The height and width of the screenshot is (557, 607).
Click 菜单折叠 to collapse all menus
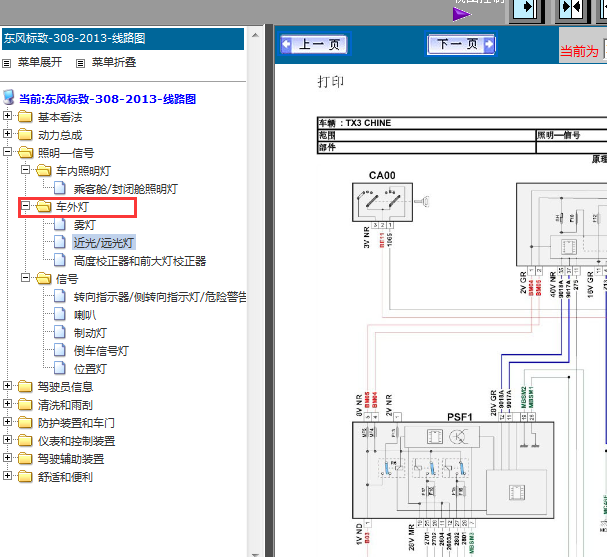114,62
